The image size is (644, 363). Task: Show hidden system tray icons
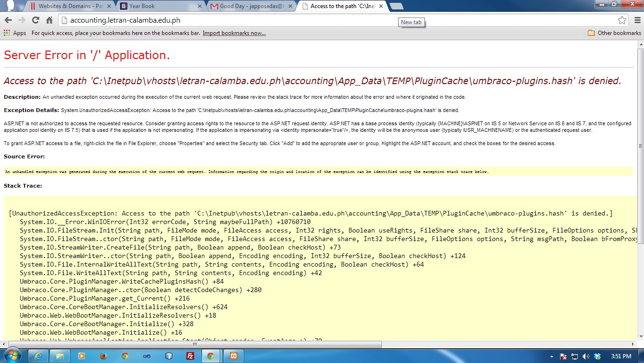552,356
